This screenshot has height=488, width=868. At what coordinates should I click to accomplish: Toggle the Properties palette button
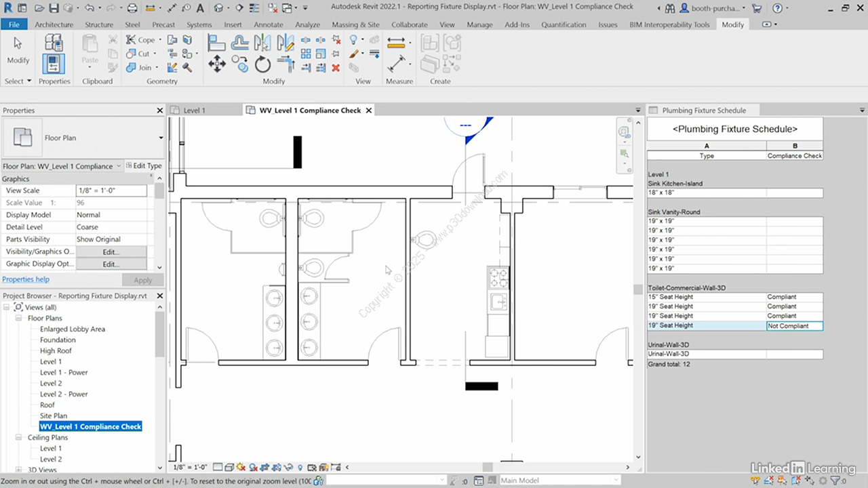point(54,63)
